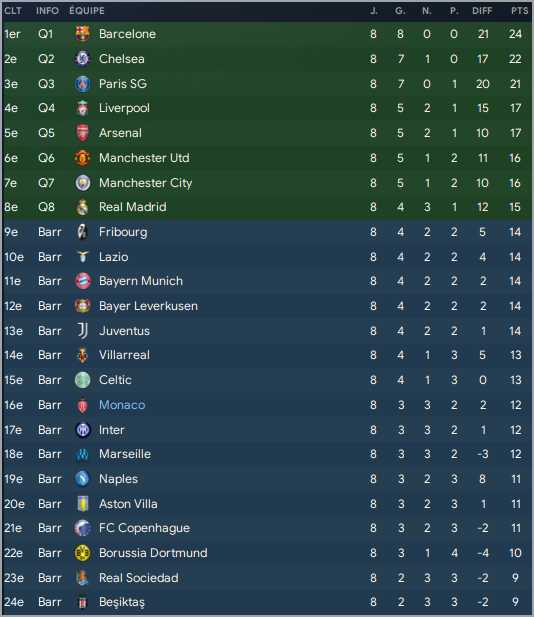Sort table by PTS column header
This screenshot has height=617, width=534.
519,11
